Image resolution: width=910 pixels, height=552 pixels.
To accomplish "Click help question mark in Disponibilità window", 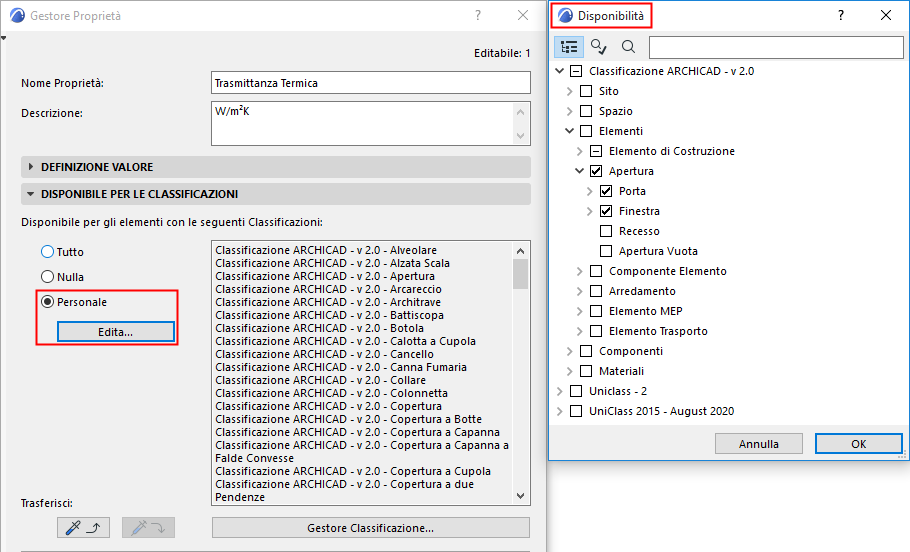I will click(x=840, y=16).
